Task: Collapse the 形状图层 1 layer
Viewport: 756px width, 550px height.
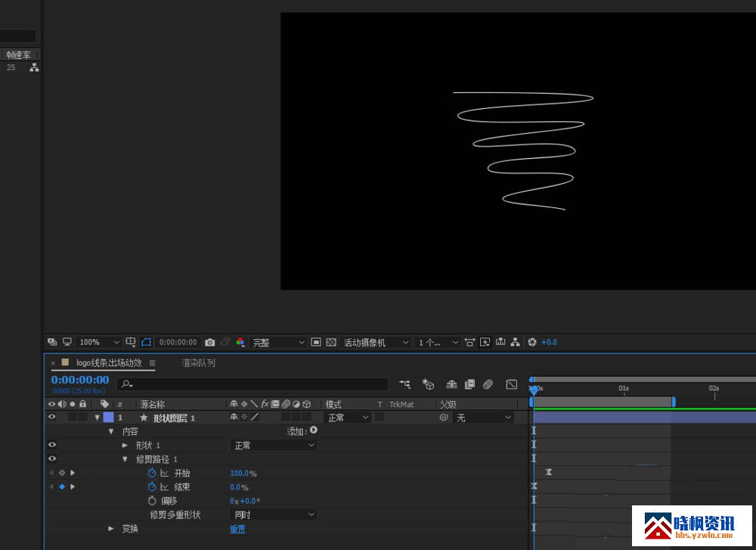Action: click(x=98, y=418)
